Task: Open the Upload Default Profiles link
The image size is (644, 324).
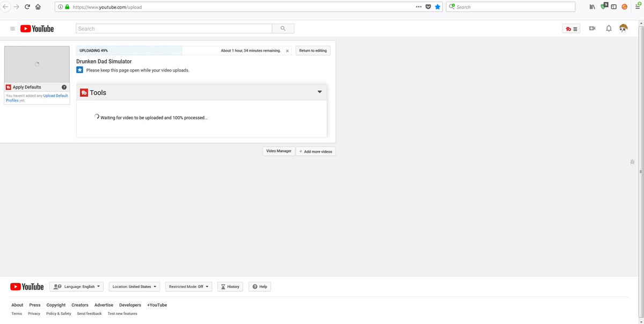Action: [x=37, y=98]
